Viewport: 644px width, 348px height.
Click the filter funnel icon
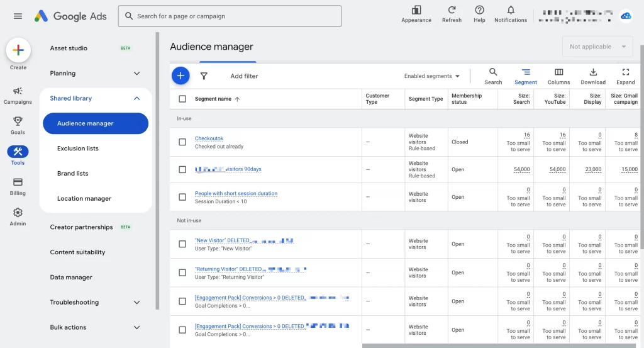[204, 76]
